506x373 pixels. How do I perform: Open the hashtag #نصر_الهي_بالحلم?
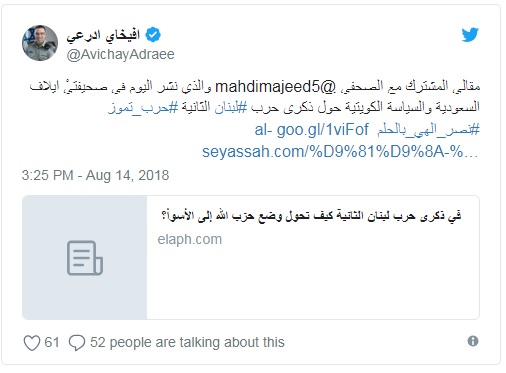pyautogui.click(x=428, y=130)
